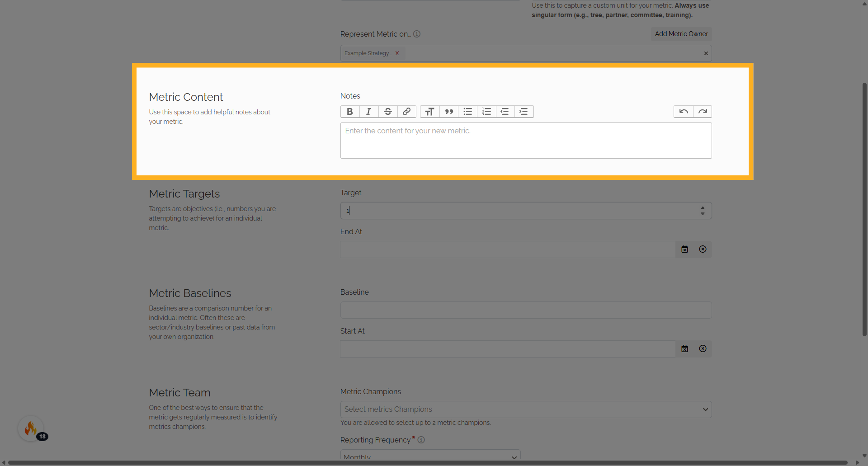Screen dimensions: 868x466
Task: Click the Add Metric Owner button
Action: [x=681, y=34]
